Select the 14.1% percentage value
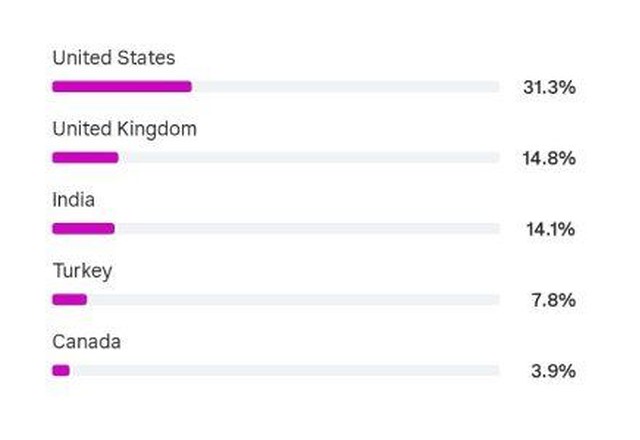The image size is (640, 440). [551, 229]
